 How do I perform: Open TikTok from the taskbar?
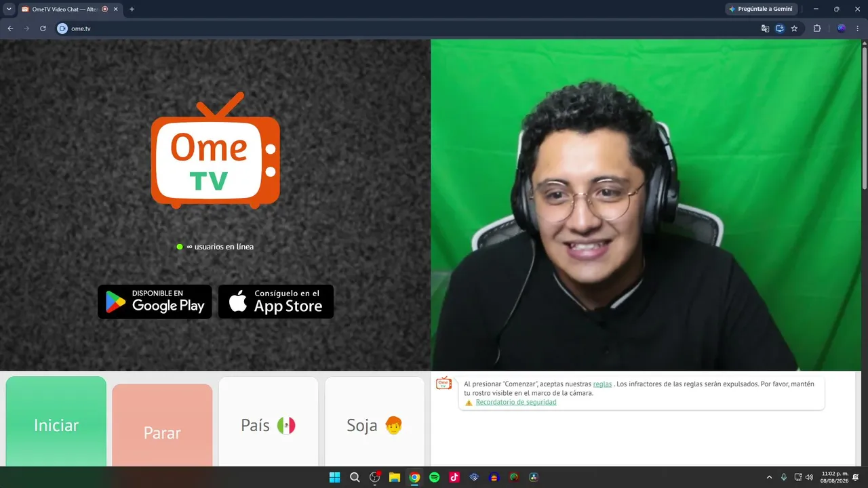[x=454, y=477]
